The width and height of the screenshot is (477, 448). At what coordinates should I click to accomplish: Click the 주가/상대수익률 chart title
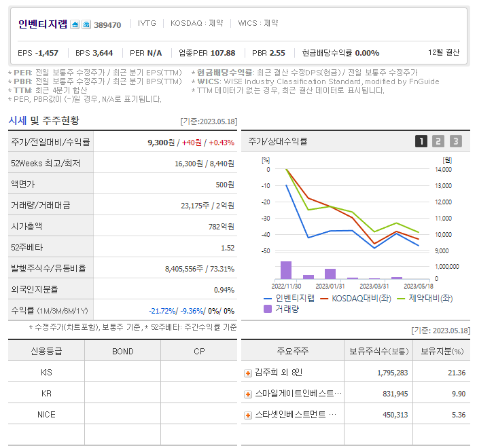coord(278,141)
